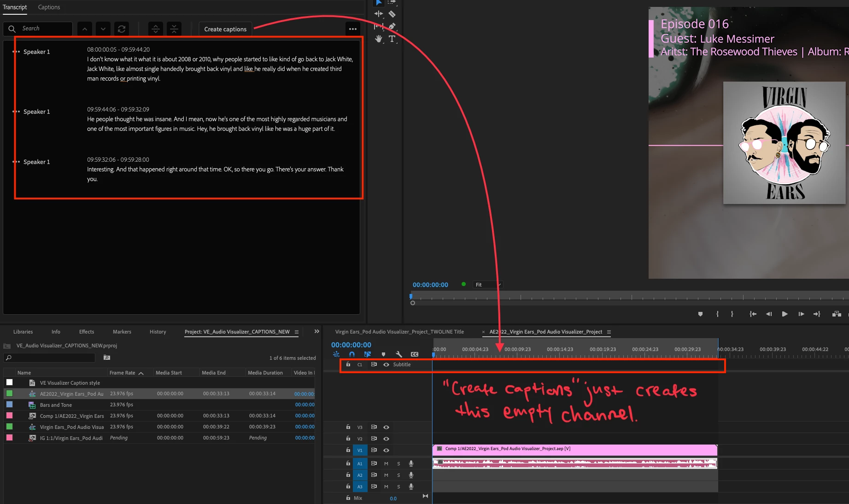Toggle sync lock on A1 track
The height and width of the screenshot is (504, 849).
click(374, 463)
